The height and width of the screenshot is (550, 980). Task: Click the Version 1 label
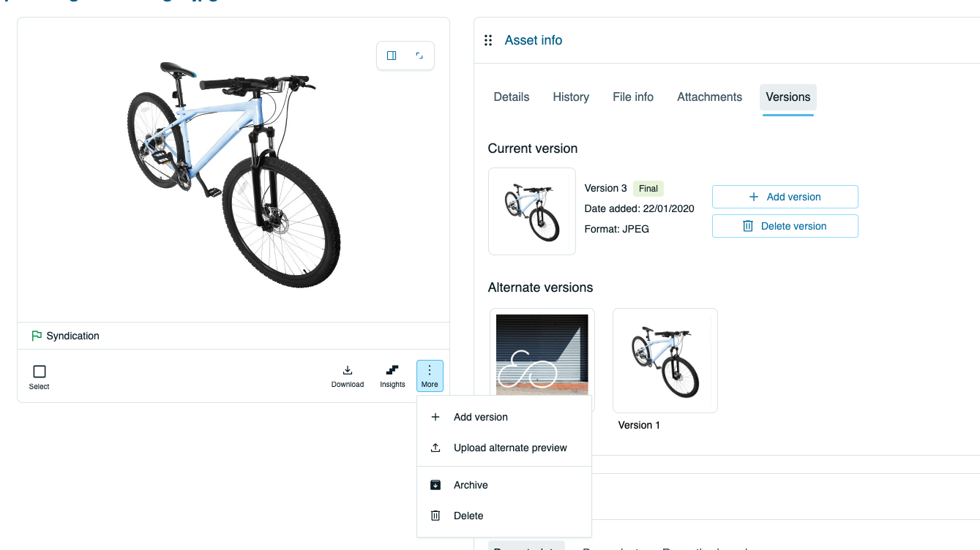[x=639, y=425]
